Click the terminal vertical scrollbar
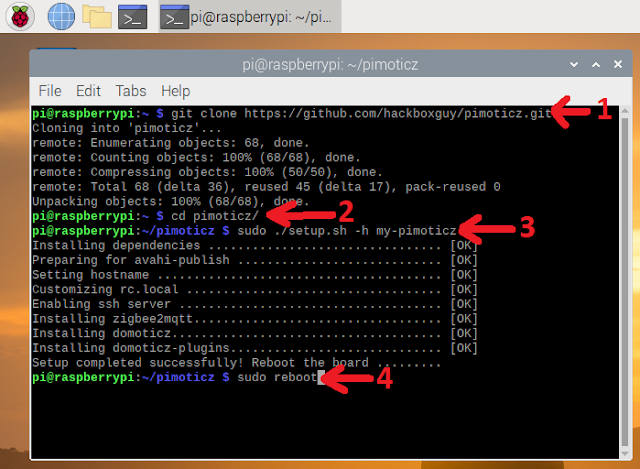 pos(625,282)
